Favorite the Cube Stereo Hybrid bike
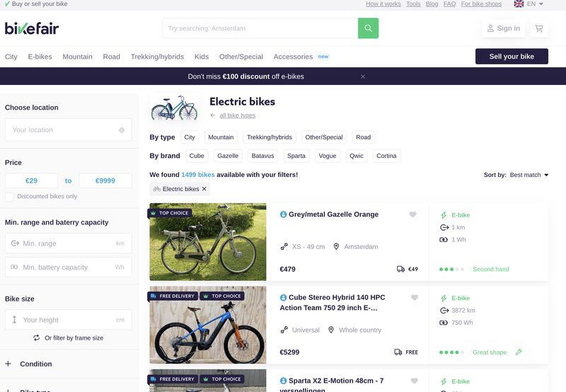 tap(415, 297)
